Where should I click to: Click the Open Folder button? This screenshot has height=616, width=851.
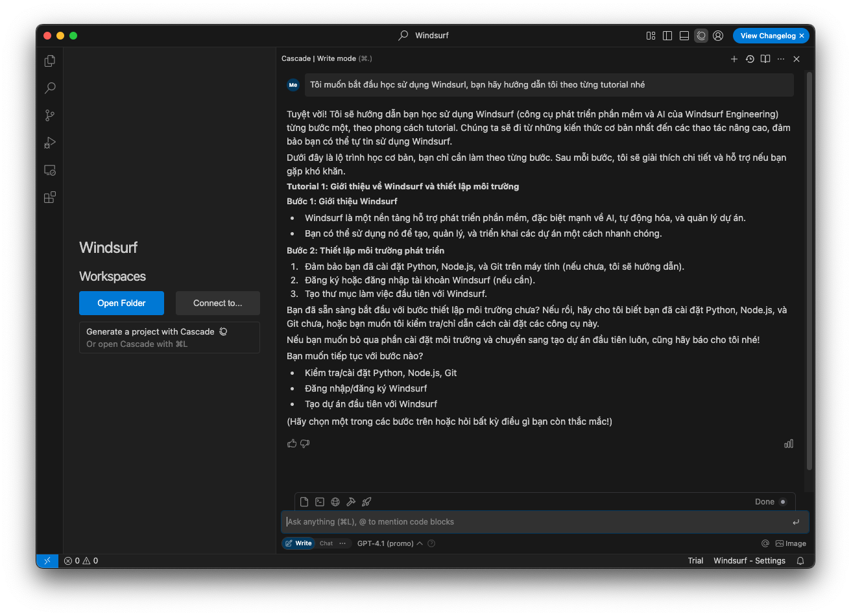pos(121,303)
